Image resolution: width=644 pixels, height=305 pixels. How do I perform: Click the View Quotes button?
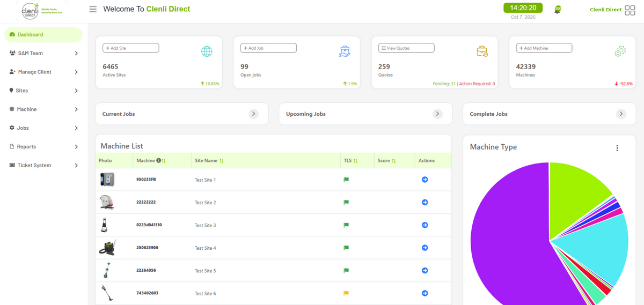[x=406, y=48]
